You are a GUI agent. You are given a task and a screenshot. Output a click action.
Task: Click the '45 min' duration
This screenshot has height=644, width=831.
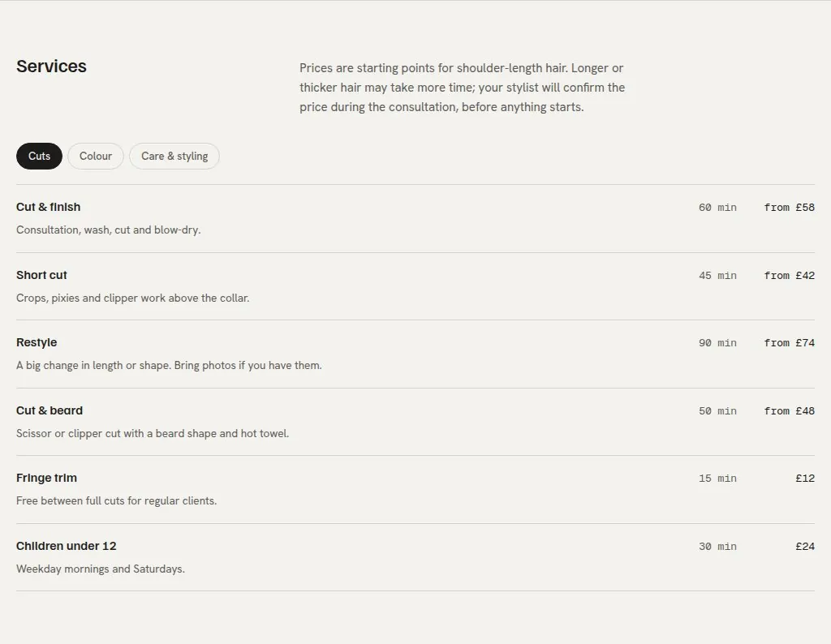click(x=717, y=276)
